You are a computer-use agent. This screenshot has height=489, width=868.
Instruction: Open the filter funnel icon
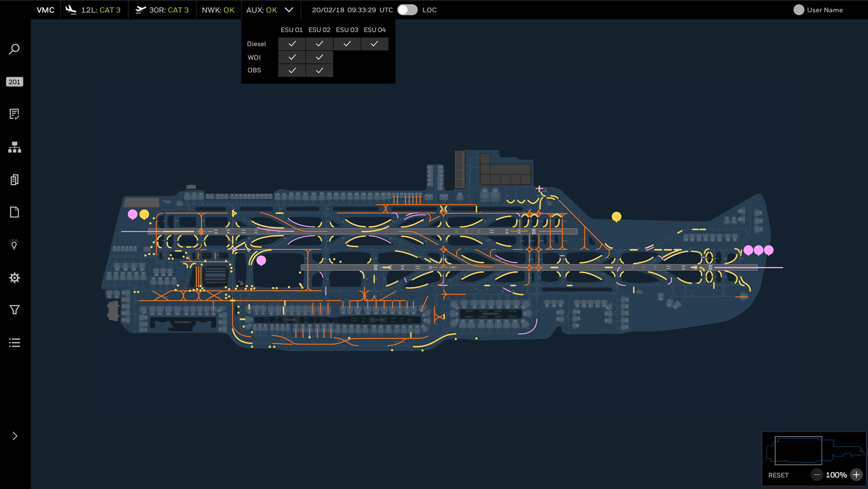14,310
